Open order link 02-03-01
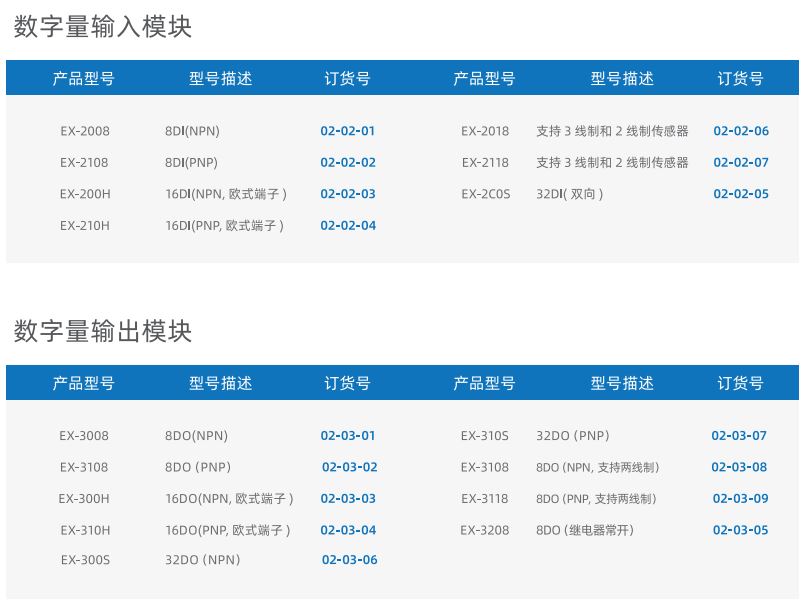The image size is (806, 602). coord(347,436)
